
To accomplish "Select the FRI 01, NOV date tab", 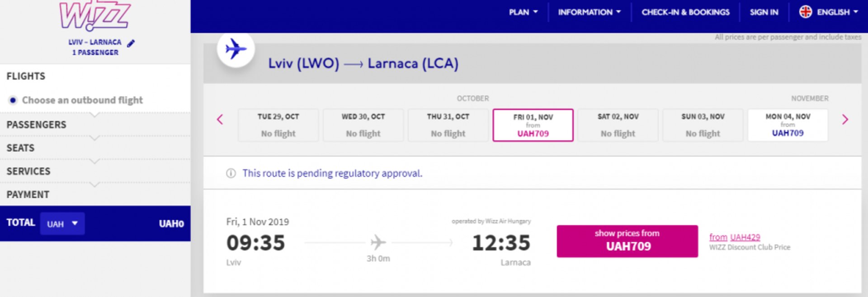I will point(533,125).
